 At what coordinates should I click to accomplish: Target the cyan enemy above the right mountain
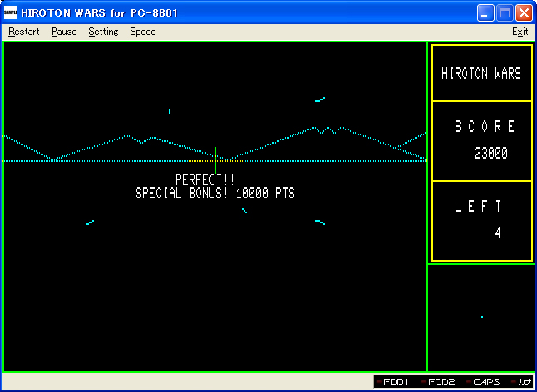(x=320, y=100)
